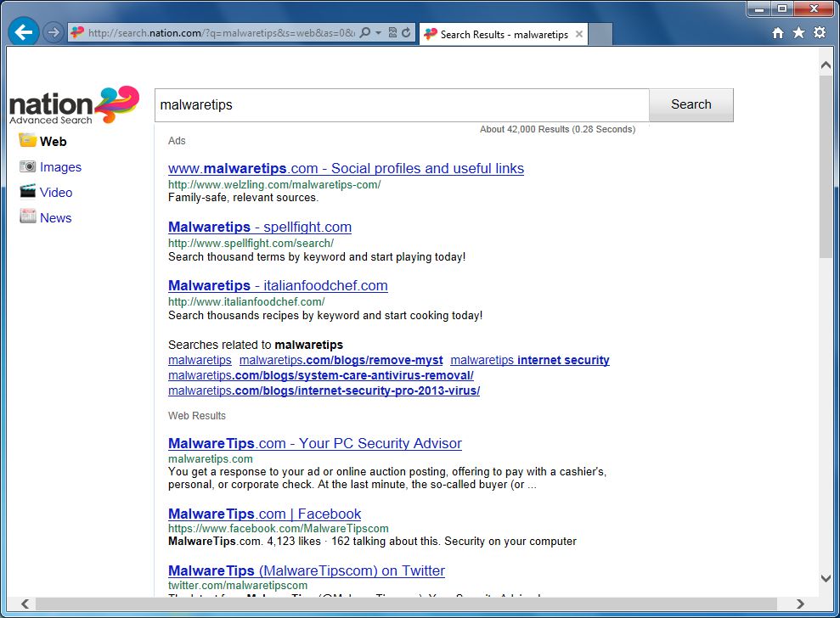Click the malwaretips search input field
This screenshot has height=618, width=840.
click(x=402, y=105)
